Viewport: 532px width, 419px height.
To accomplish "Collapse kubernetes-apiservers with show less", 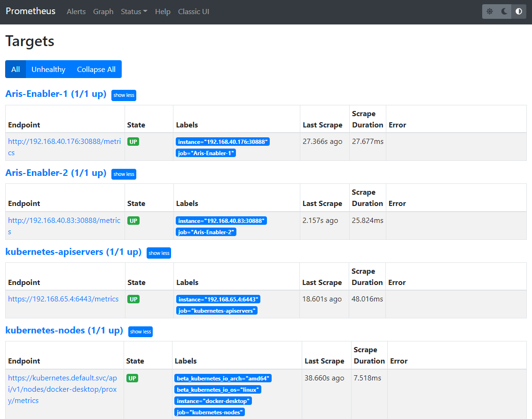I will tap(159, 253).
